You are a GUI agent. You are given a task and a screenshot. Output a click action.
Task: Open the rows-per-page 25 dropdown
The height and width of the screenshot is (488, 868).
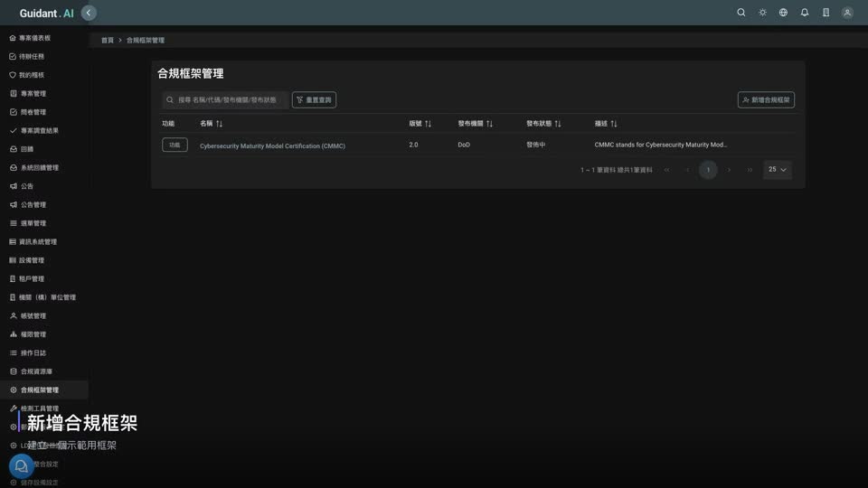click(x=778, y=170)
